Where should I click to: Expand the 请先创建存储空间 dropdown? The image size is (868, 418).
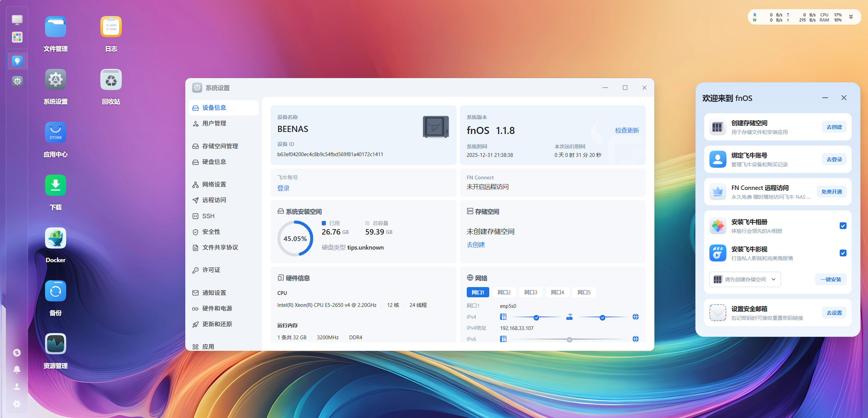pyautogui.click(x=745, y=280)
